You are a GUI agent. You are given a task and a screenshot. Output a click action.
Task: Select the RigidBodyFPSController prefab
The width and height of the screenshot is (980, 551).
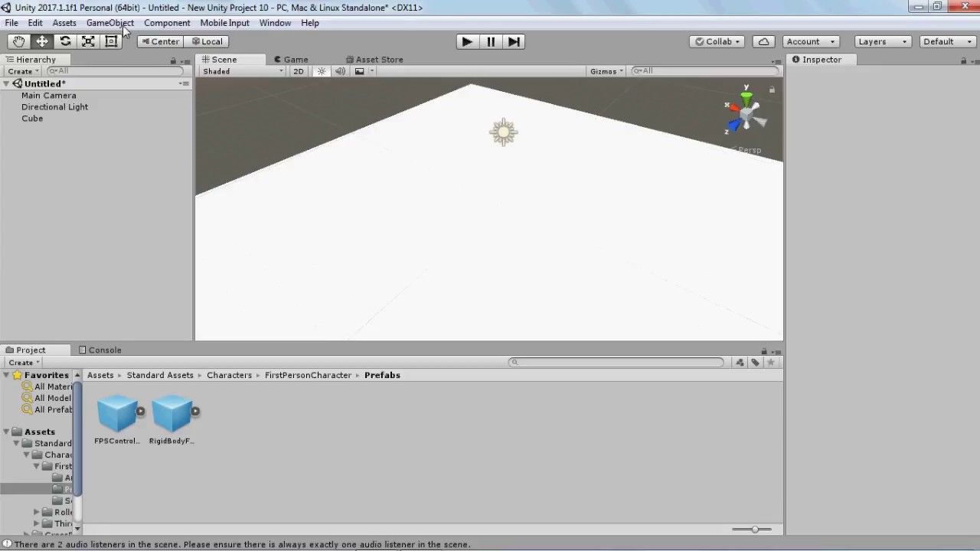click(x=172, y=419)
